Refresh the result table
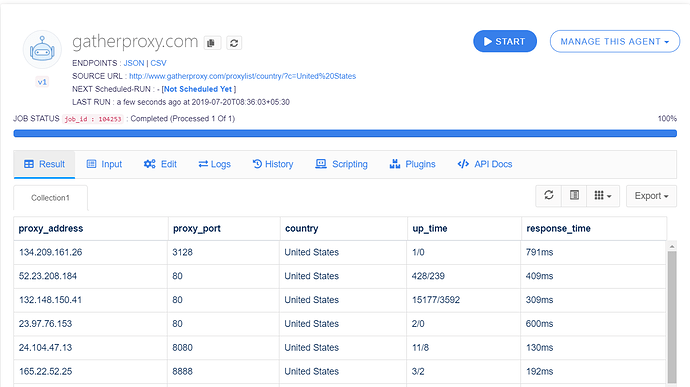The height and width of the screenshot is (387, 690). (x=548, y=195)
